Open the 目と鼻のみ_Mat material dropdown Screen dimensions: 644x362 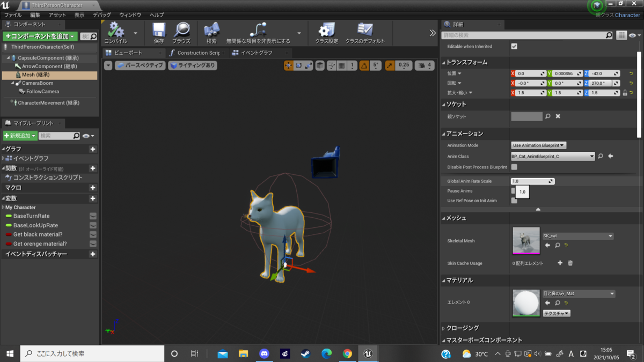(x=579, y=294)
